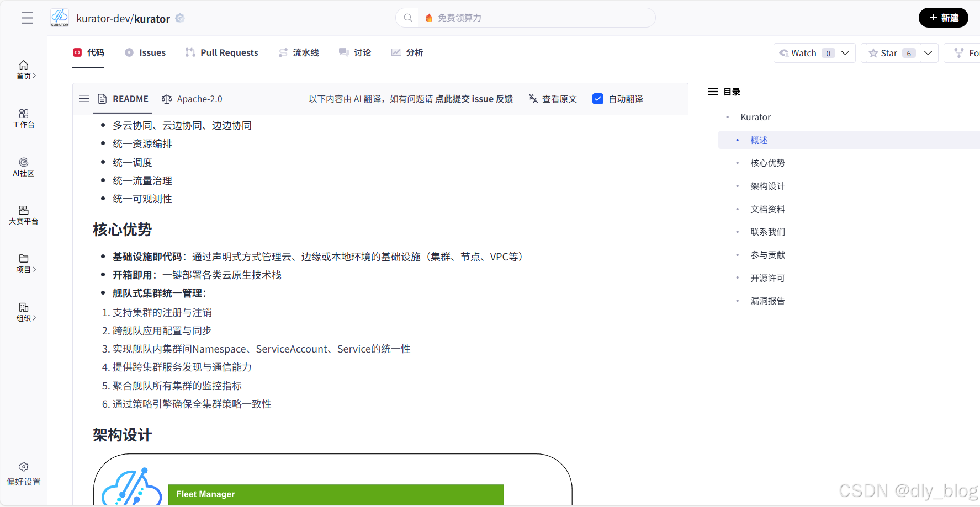
Task: Click the license scale icon
Action: point(167,99)
